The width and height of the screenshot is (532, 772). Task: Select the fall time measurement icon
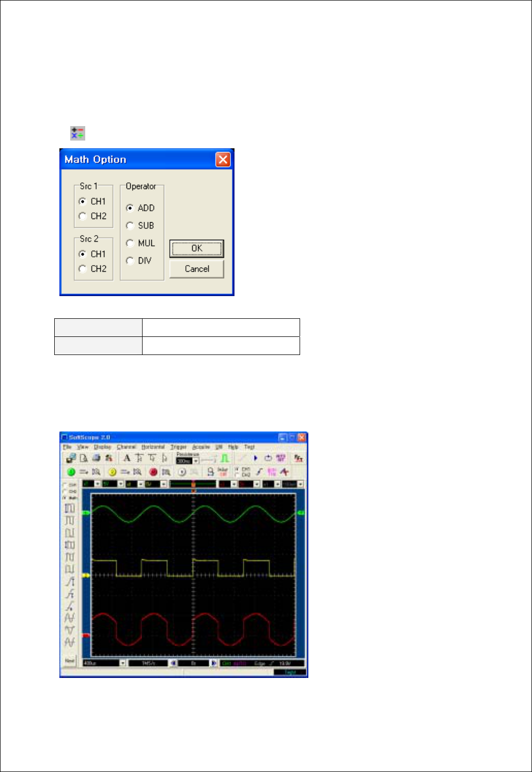pyautogui.click(x=70, y=594)
